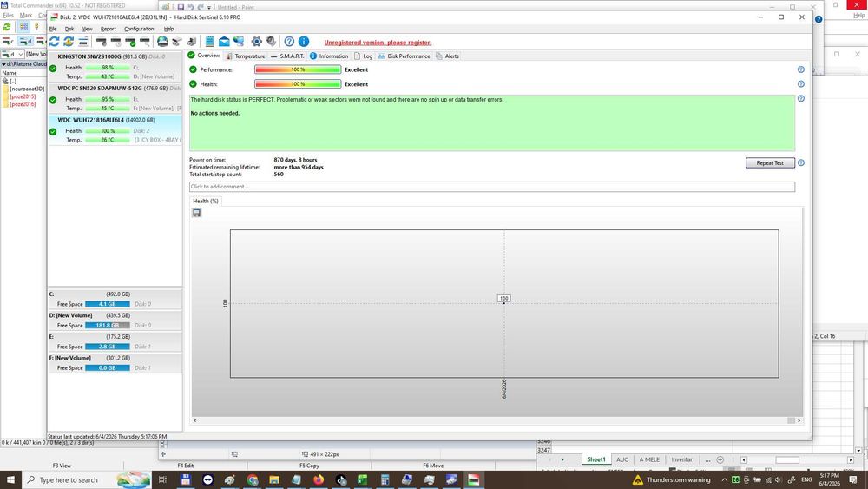Open the Temperature tab
This screenshot has width=868, height=489.
pos(246,56)
